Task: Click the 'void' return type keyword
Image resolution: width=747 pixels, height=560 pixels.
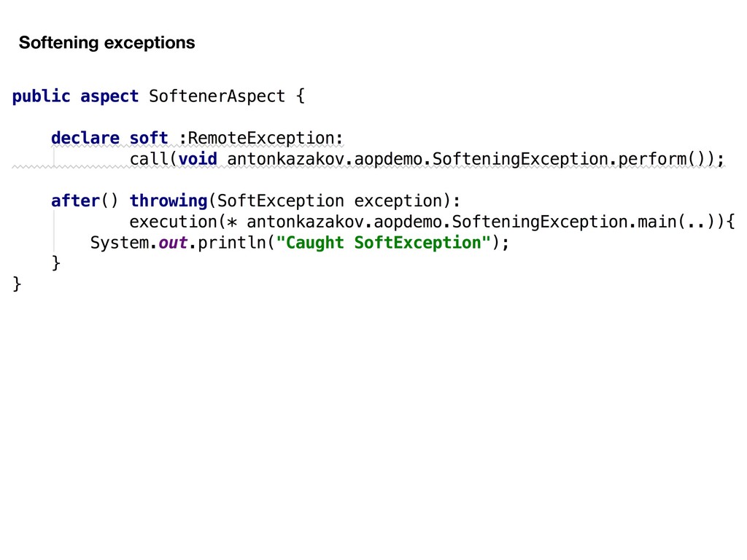Action: (198, 159)
